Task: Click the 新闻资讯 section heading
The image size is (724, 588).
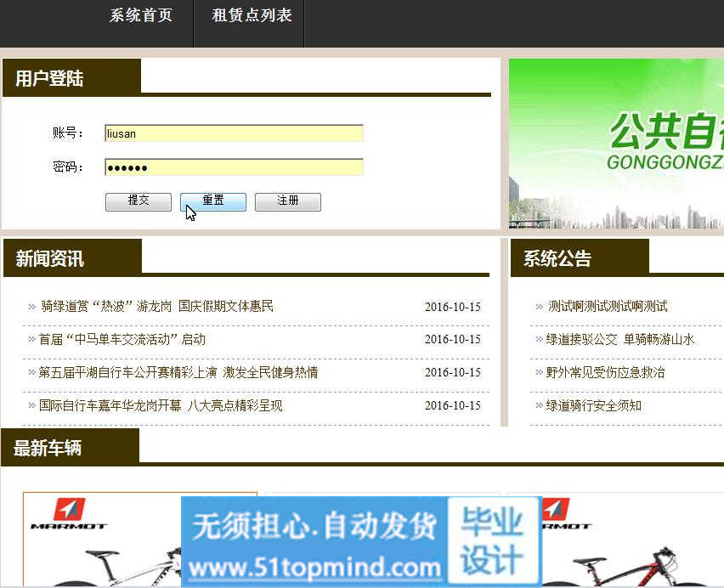Action: (x=50, y=258)
